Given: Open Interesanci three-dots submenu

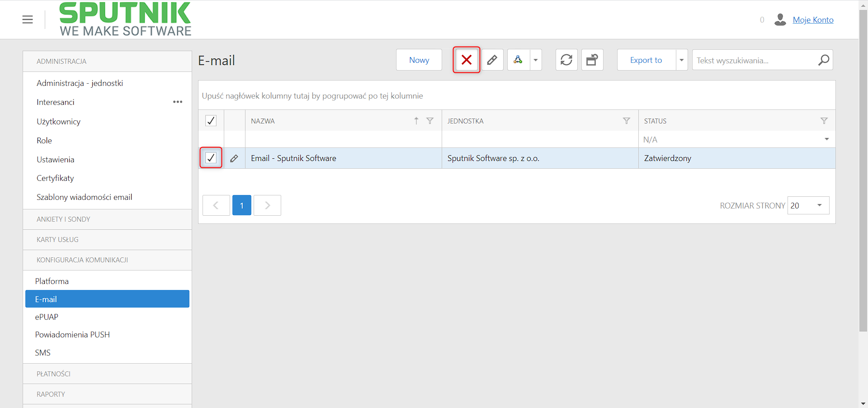Looking at the screenshot, I should (x=178, y=102).
